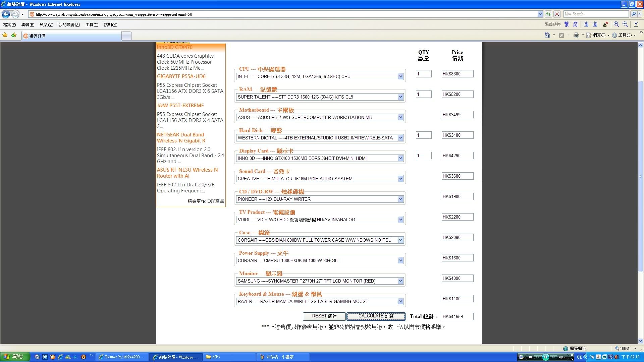Click the RSS feeds icon
644x362 pixels.
561,35
